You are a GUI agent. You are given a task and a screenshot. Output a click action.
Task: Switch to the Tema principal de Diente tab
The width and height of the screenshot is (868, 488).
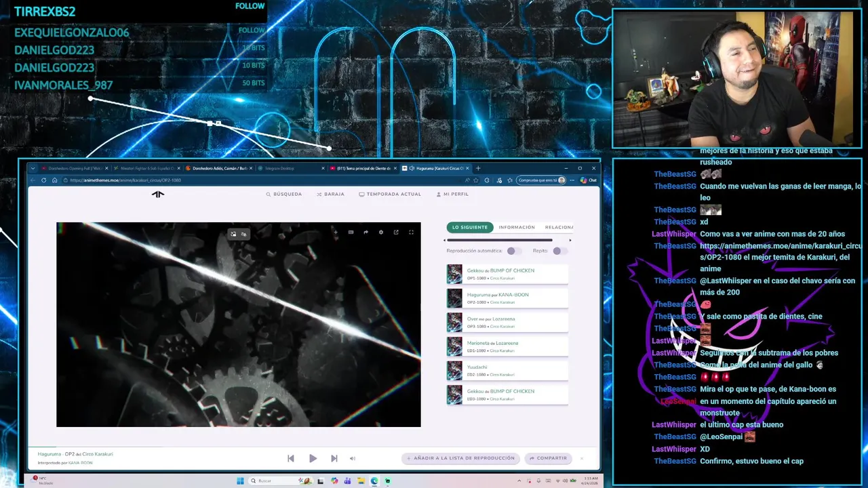click(x=363, y=168)
